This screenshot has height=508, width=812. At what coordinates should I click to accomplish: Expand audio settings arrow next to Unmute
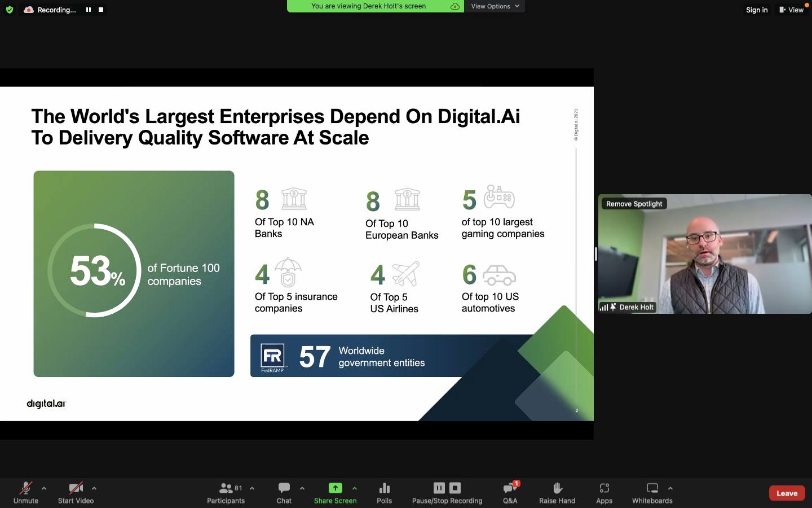pyautogui.click(x=44, y=488)
